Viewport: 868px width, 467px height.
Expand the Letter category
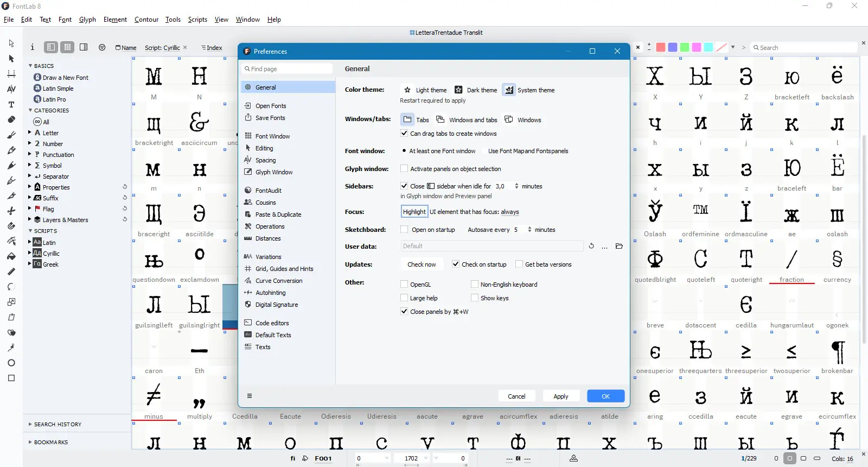30,132
